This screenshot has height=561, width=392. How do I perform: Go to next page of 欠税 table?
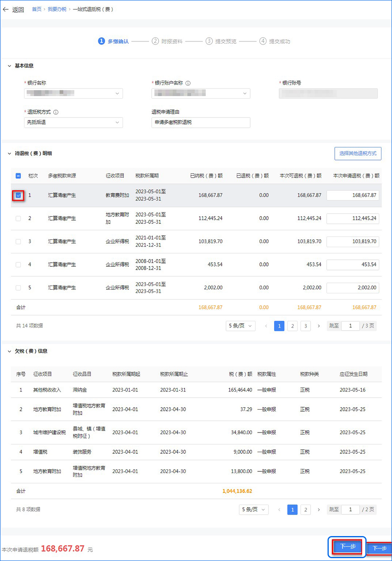[x=319, y=510]
